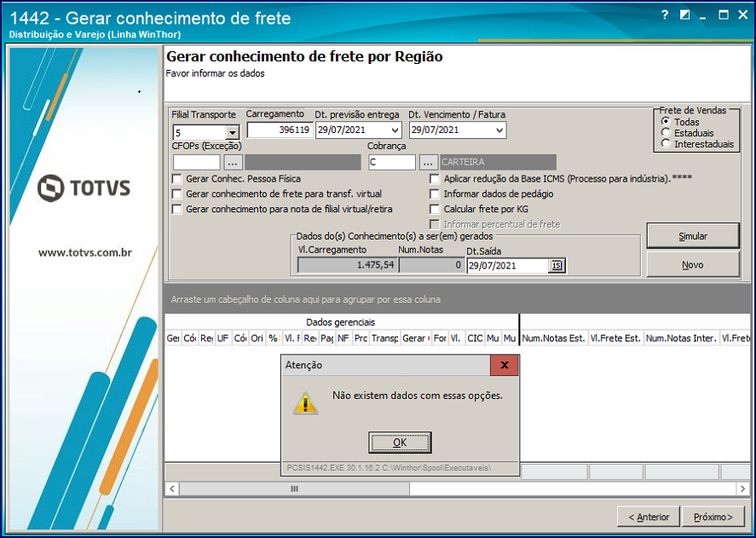Check Informar dados de pedágio
Viewport: 756px width, 538px height.
[x=435, y=194]
